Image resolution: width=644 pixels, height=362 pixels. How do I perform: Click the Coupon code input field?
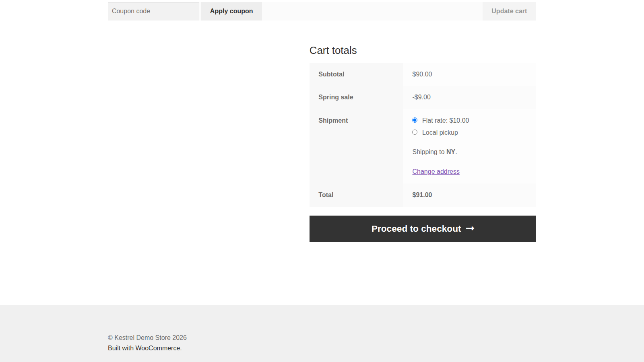153,11
